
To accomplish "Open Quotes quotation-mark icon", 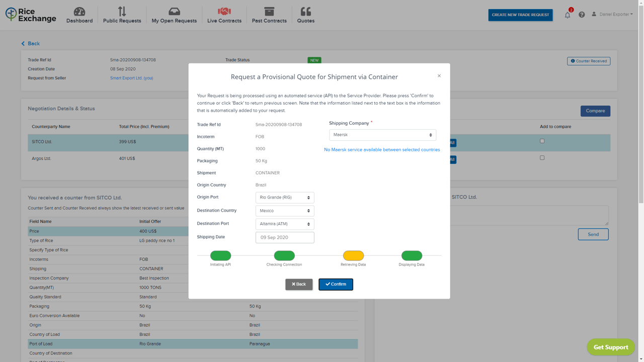I will coord(305,11).
